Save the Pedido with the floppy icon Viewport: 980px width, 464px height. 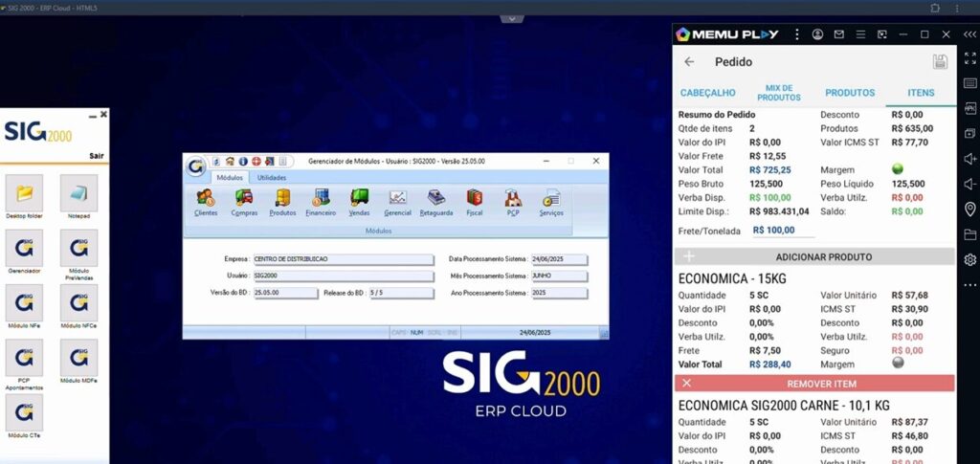click(940, 61)
